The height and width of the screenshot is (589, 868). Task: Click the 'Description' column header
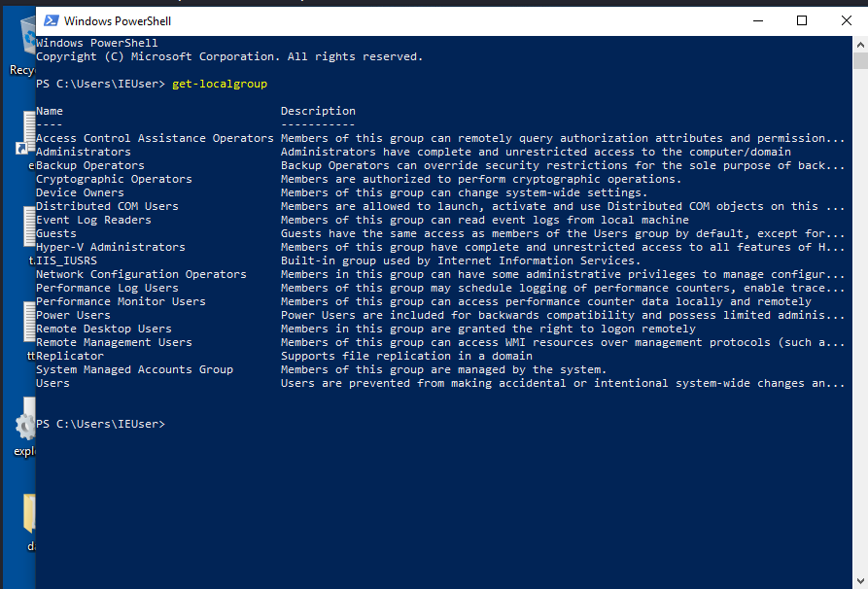click(x=318, y=111)
